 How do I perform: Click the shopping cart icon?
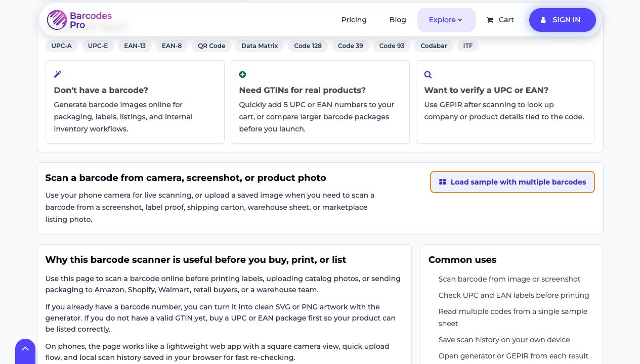click(x=490, y=20)
